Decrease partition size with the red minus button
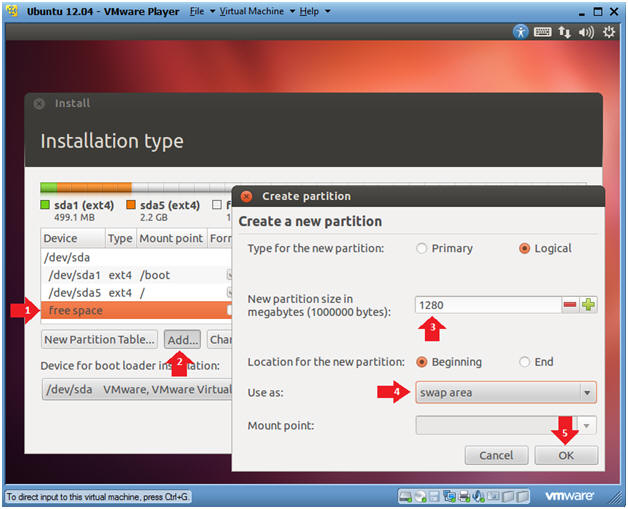This screenshot has height=509, width=628. click(570, 305)
